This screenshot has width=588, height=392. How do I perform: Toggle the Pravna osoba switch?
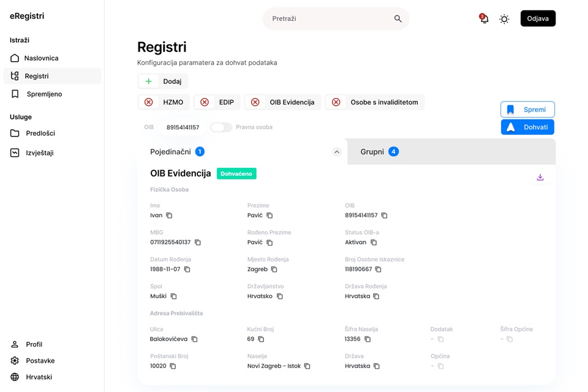(x=221, y=127)
